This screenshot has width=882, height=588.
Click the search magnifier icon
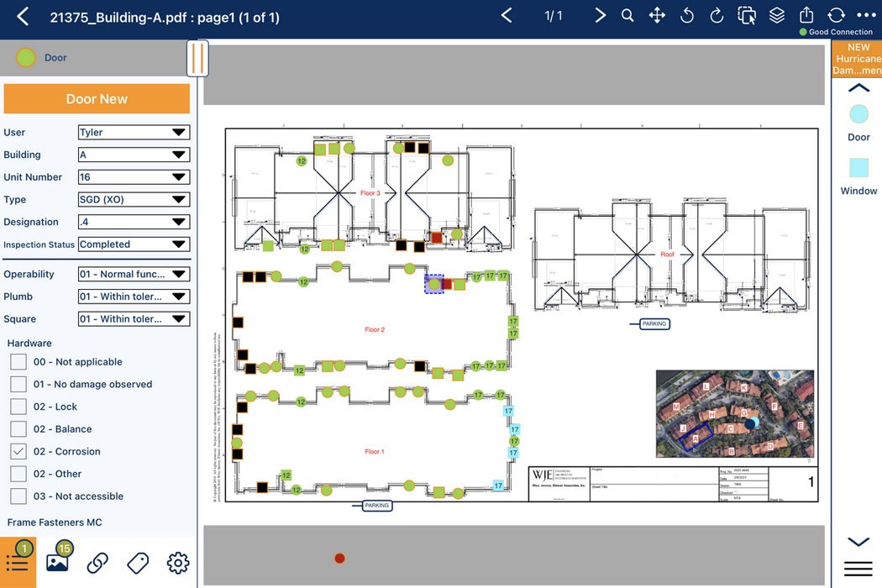(x=627, y=16)
